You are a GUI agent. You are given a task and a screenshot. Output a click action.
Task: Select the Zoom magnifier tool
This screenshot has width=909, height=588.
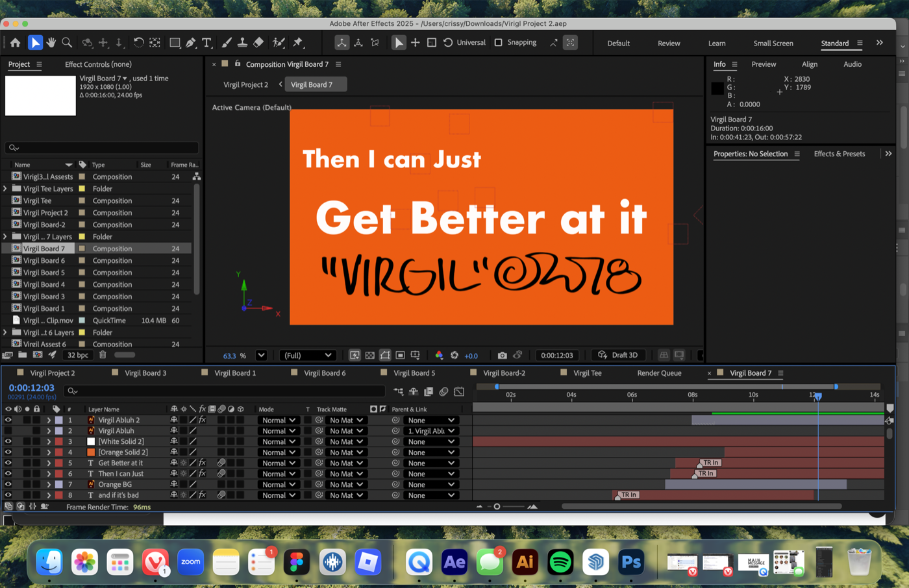(x=67, y=43)
